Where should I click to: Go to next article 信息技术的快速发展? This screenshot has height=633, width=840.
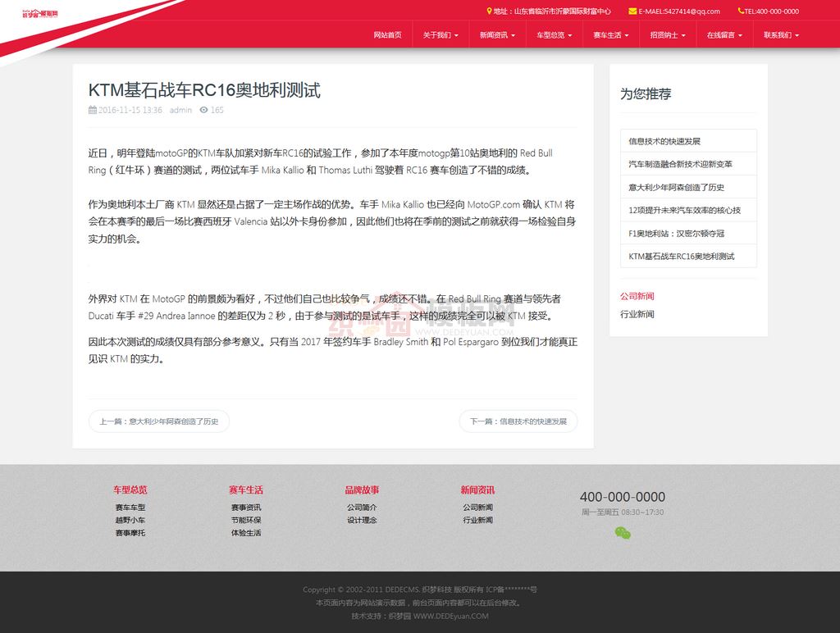(518, 421)
